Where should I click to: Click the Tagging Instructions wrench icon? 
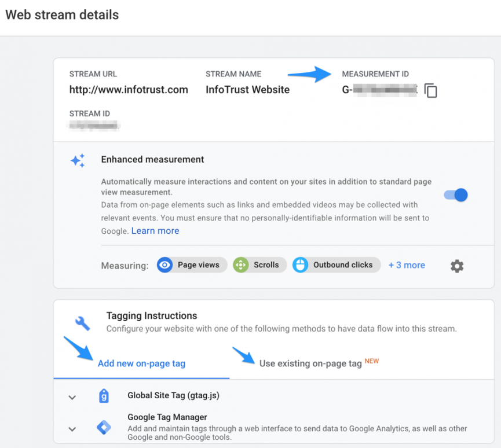click(x=82, y=322)
